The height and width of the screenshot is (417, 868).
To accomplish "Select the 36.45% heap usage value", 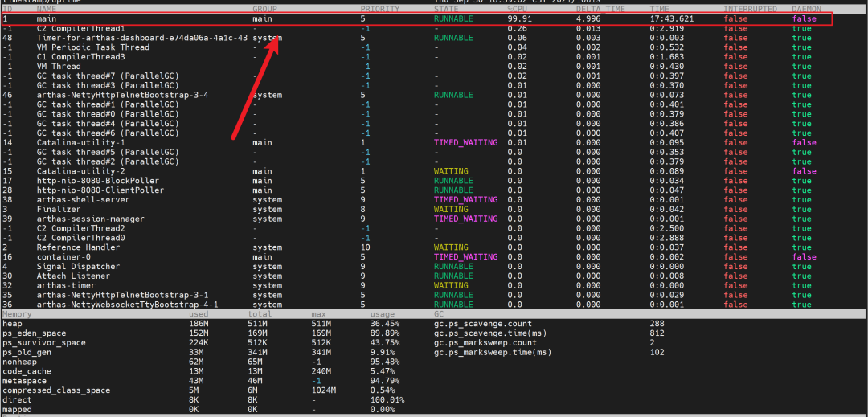I will click(385, 324).
